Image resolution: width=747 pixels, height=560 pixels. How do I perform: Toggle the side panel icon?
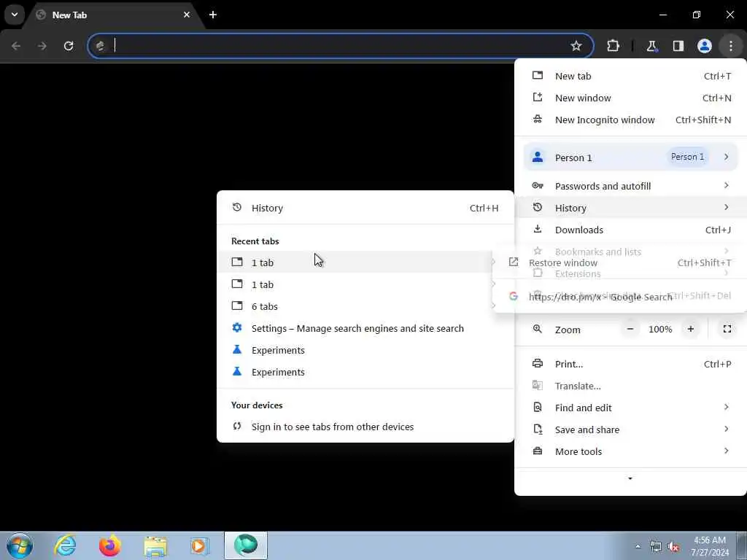pyautogui.click(x=678, y=46)
